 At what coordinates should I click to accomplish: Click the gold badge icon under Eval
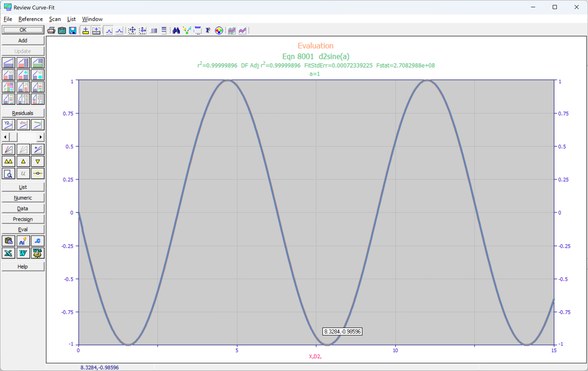tap(38, 253)
